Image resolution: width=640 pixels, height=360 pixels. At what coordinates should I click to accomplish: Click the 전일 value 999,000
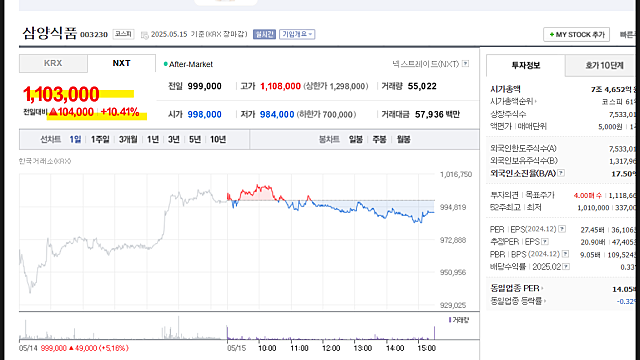204,86
